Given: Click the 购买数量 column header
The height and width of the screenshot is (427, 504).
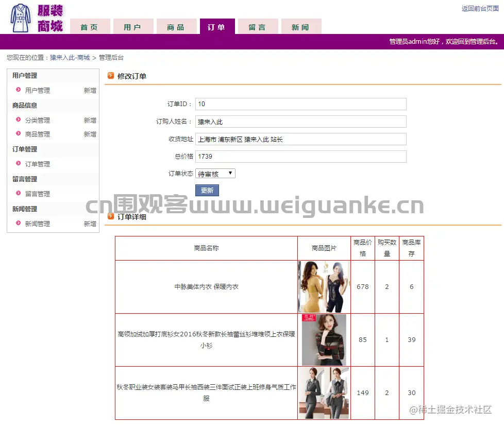Looking at the screenshot, I should tap(387, 248).
